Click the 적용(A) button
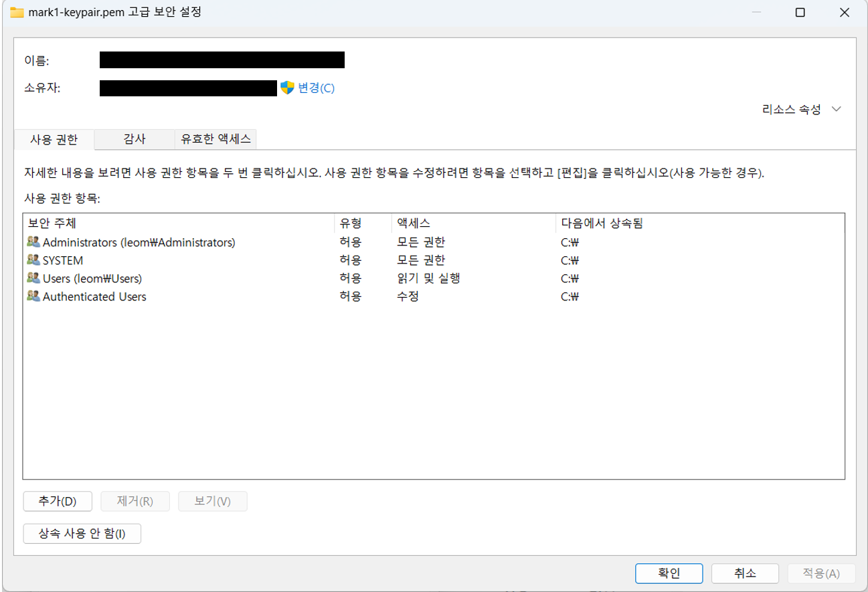This screenshot has width=868, height=592. [x=821, y=573]
